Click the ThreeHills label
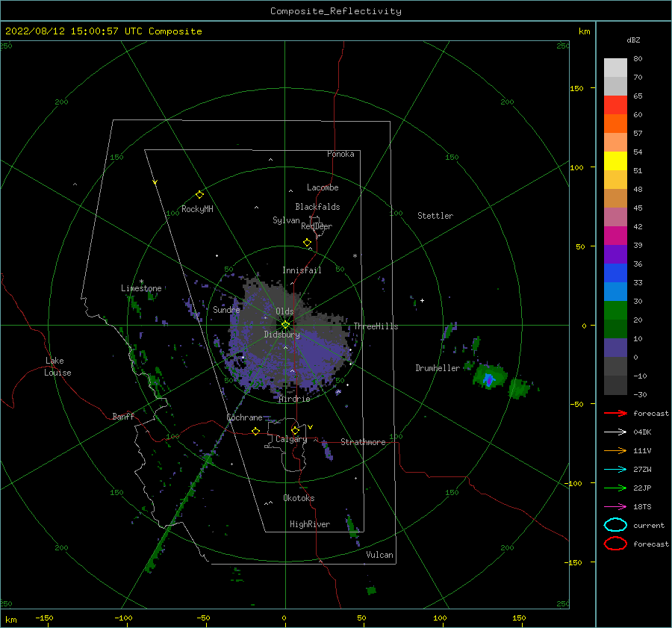The height and width of the screenshot is (628, 672). 376,326
